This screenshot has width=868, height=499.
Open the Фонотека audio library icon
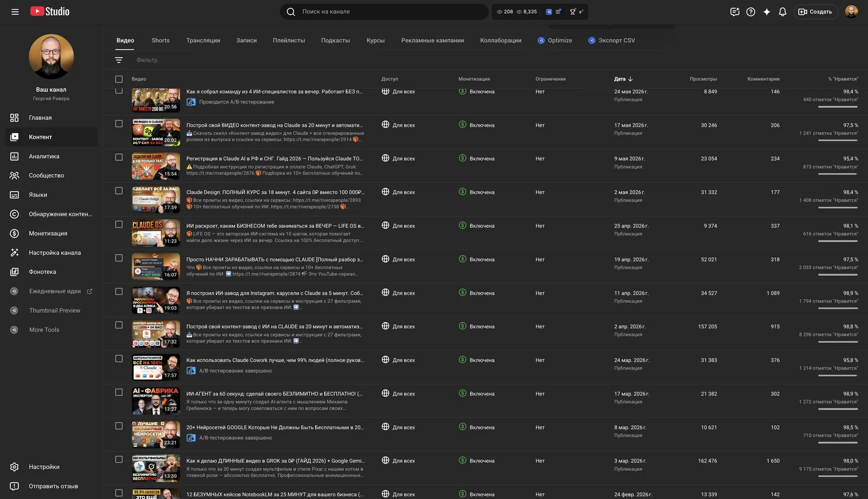pos(15,272)
